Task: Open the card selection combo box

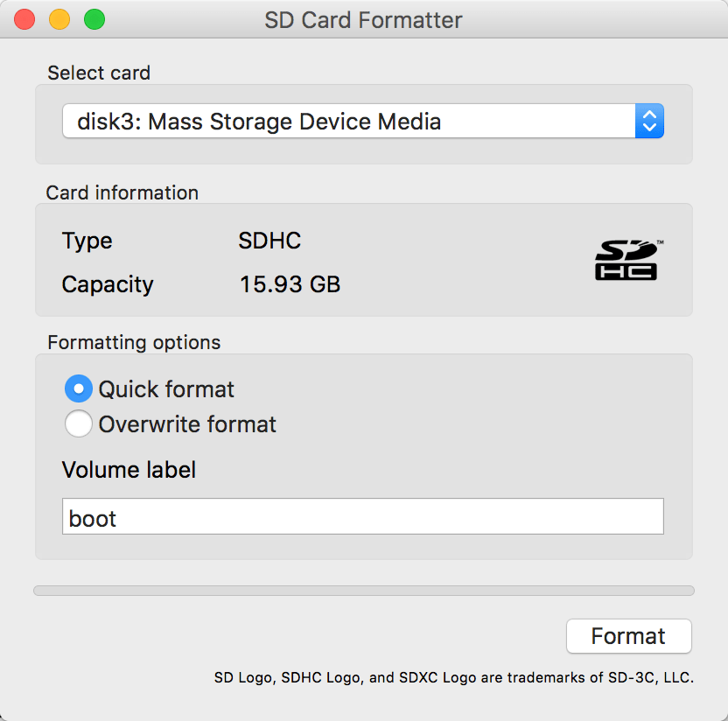Action: 350,122
